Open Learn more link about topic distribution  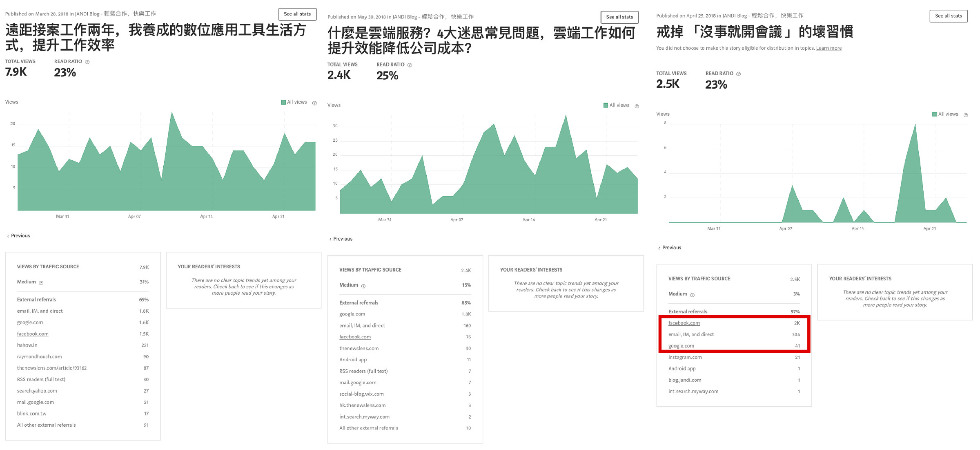click(x=829, y=48)
